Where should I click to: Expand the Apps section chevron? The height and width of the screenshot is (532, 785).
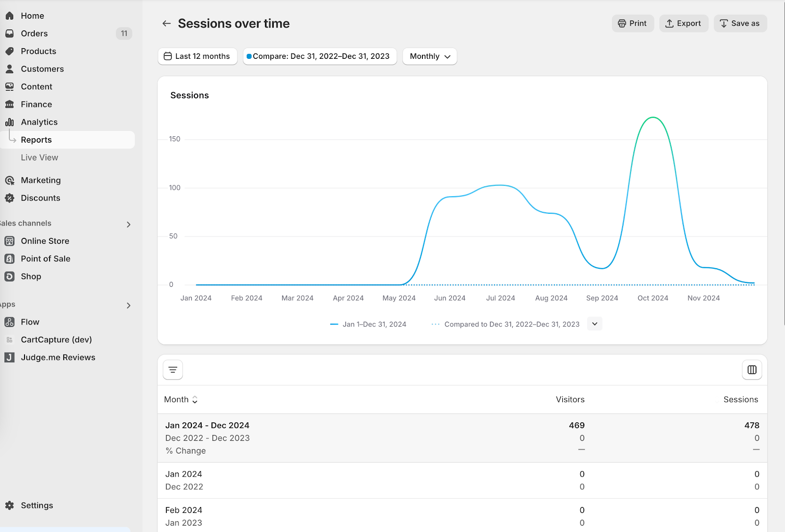pos(129,305)
